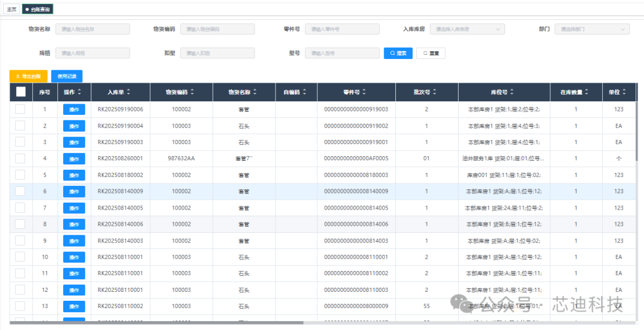Switch to the 主页 tab

11,9
